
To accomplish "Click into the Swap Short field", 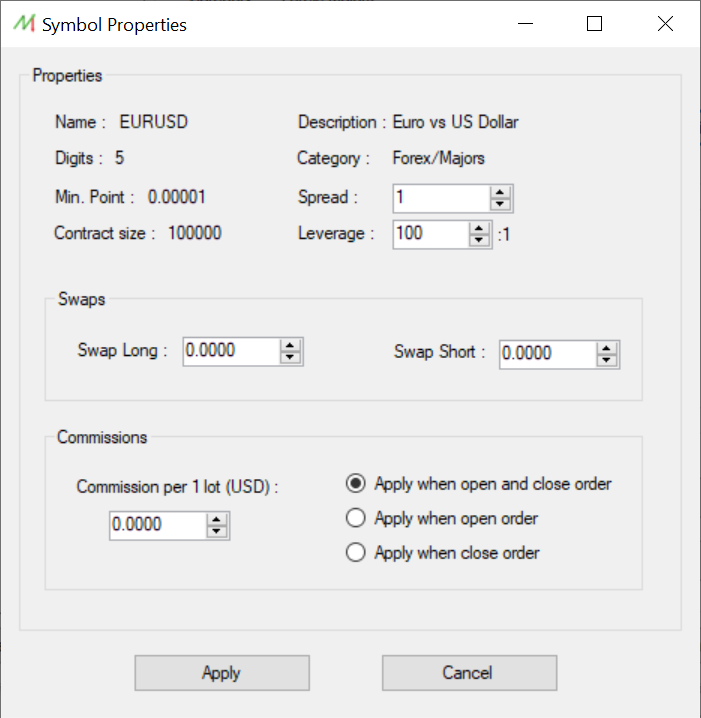I will tap(548, 354).
